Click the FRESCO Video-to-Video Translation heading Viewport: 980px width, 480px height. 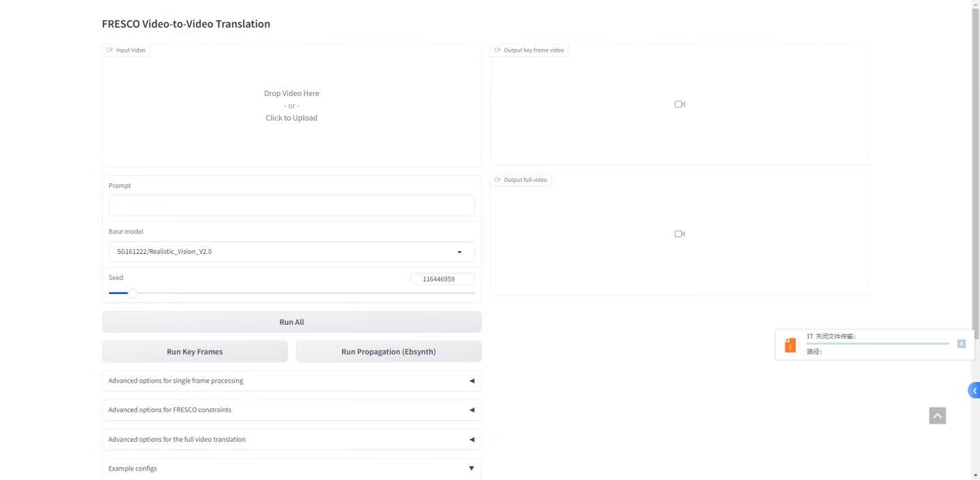186,24
